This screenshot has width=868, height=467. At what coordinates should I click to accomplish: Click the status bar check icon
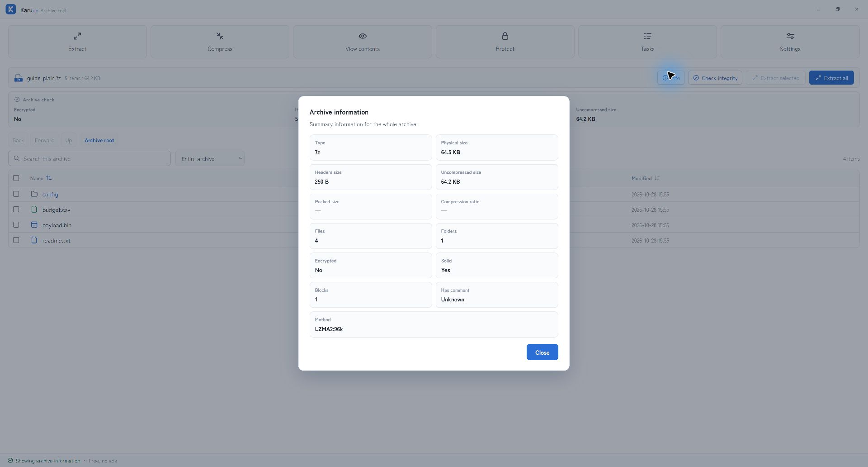pos(10,461)
